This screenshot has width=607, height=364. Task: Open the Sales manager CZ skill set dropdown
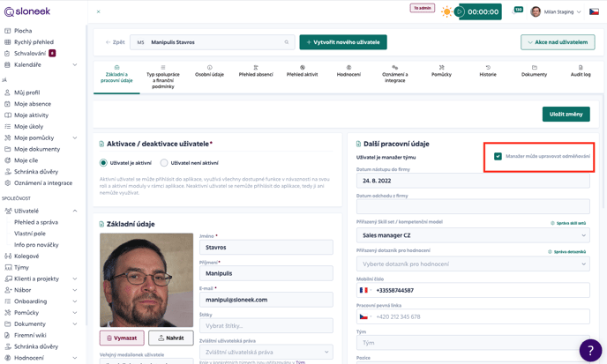click(x=473, y=235)
